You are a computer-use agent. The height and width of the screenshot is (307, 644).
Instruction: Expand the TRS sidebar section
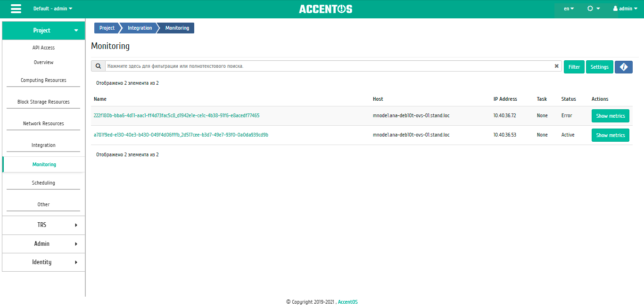[x=43, y=225]
